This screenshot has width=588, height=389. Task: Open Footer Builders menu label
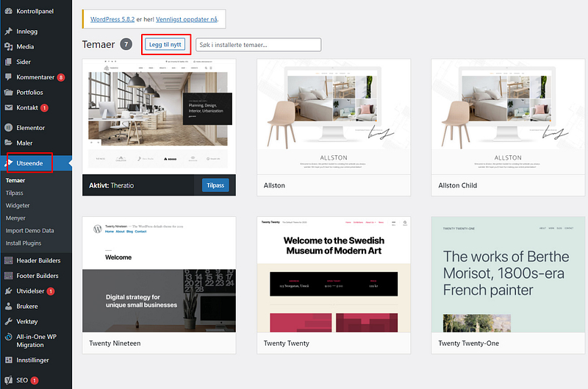[x=37, y=276]
